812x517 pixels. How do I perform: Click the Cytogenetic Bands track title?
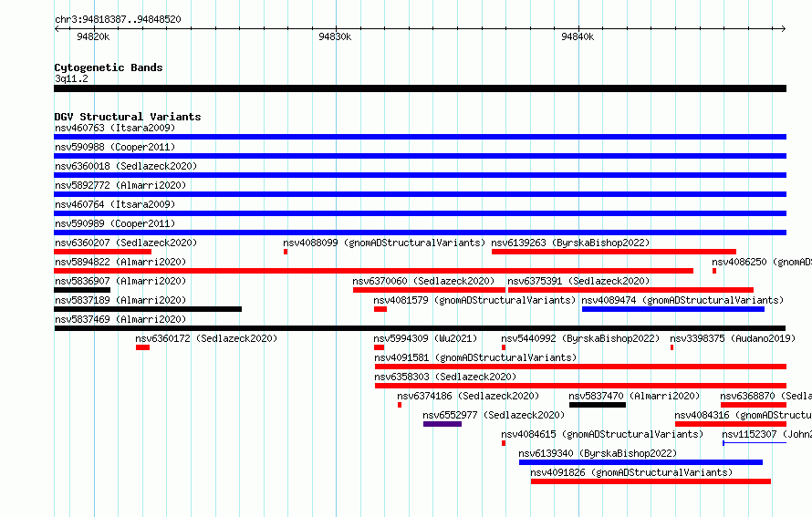click(109, 67)
